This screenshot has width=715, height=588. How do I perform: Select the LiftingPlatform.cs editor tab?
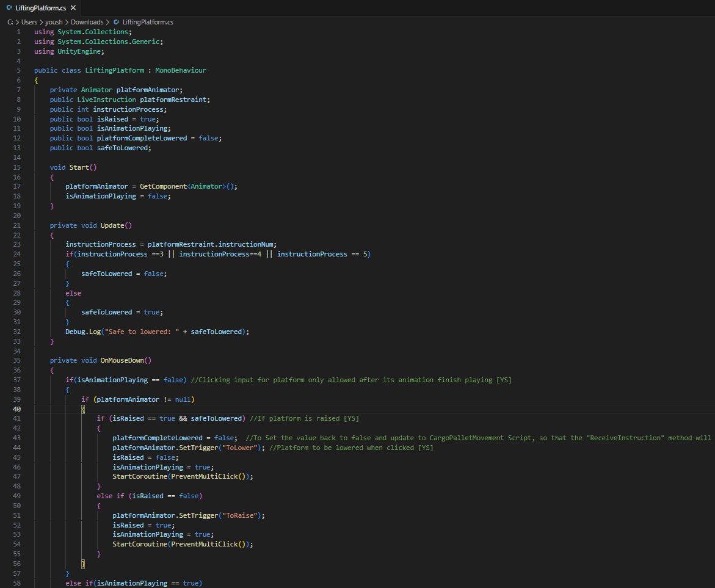41,8
